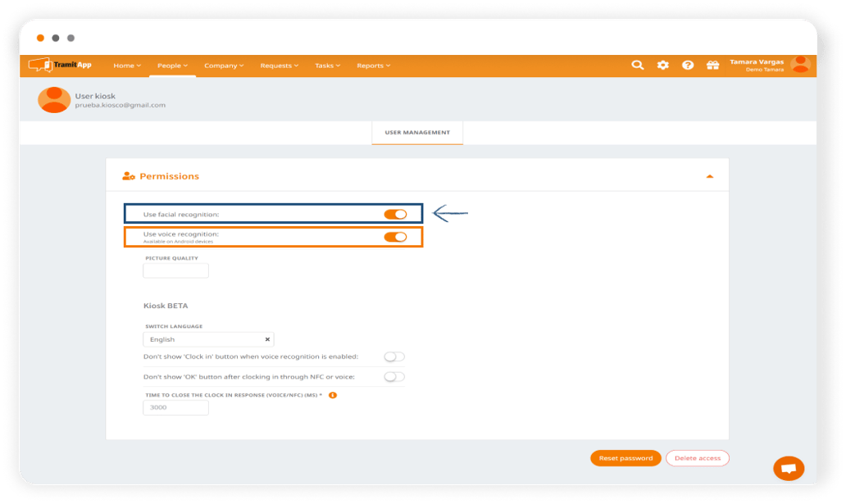The width and height of the screenshot is (846, 504).
Task: Disable the facial recognition toggle
Action: point(395,215)
